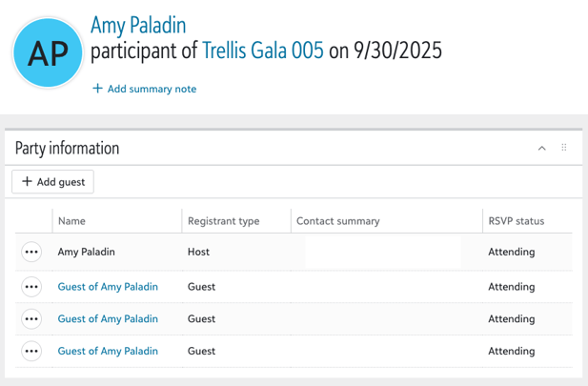
Task: Sort by the Name column header
Action: tap(71, 221)
